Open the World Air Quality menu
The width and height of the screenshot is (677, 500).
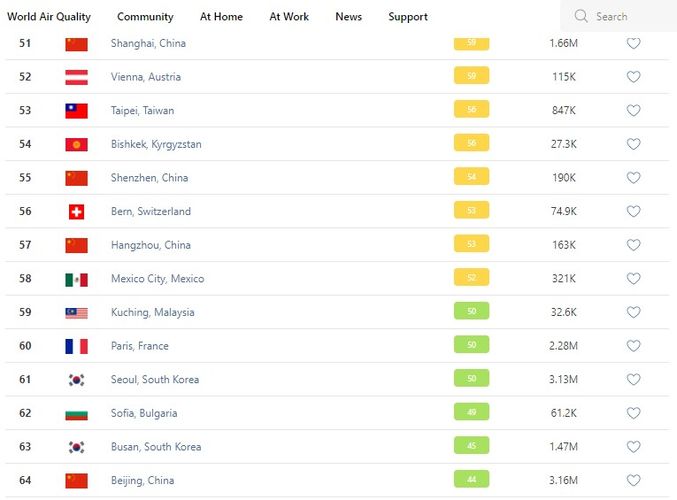coord(49,17)
